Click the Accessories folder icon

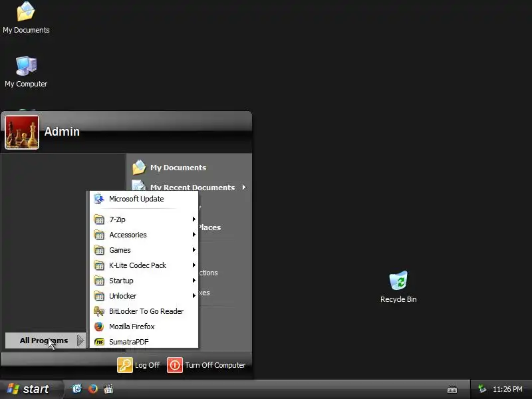[x=98, y=235]
